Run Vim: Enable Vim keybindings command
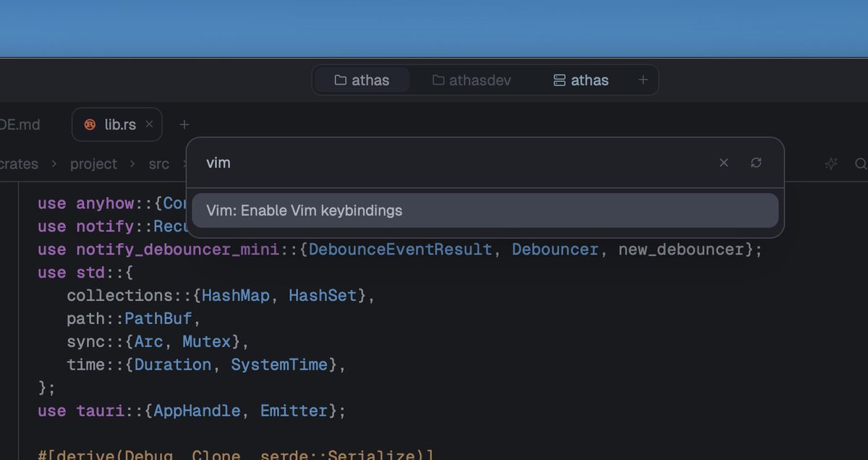The height and width of the screenshot is (460, 868). point(485,210)
